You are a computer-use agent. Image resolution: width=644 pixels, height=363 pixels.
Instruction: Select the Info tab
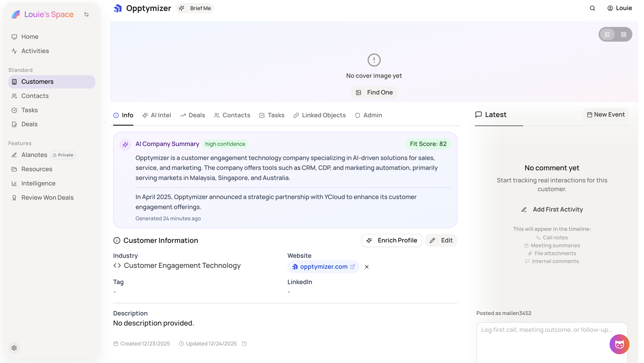coord(123,115)
